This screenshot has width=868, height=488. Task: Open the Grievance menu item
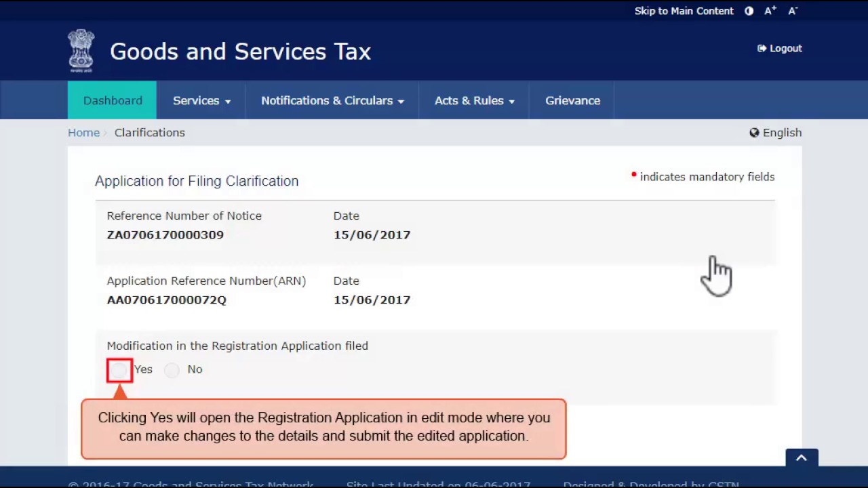pyautogui.click(x=572, y=100)
